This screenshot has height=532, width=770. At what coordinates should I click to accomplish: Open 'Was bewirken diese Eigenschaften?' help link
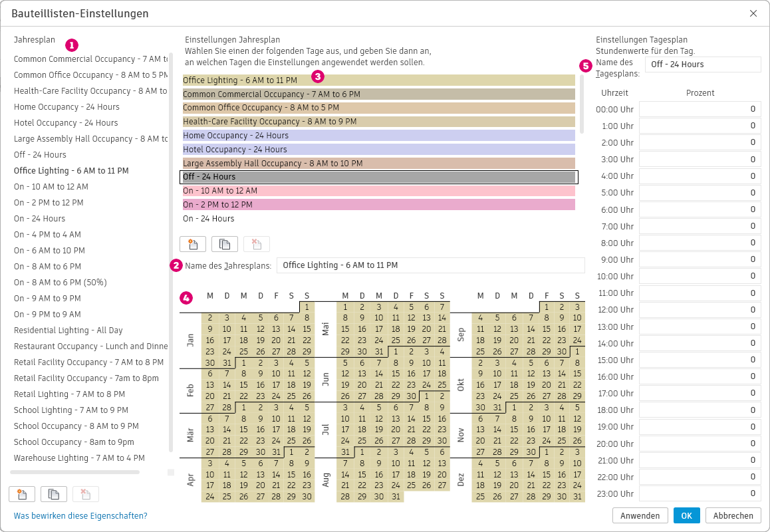(x=80, y=516)
